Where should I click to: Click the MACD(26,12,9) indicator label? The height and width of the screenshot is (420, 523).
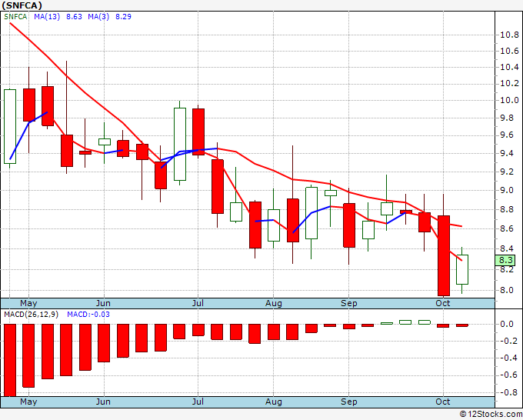click(x=31, y=315)
